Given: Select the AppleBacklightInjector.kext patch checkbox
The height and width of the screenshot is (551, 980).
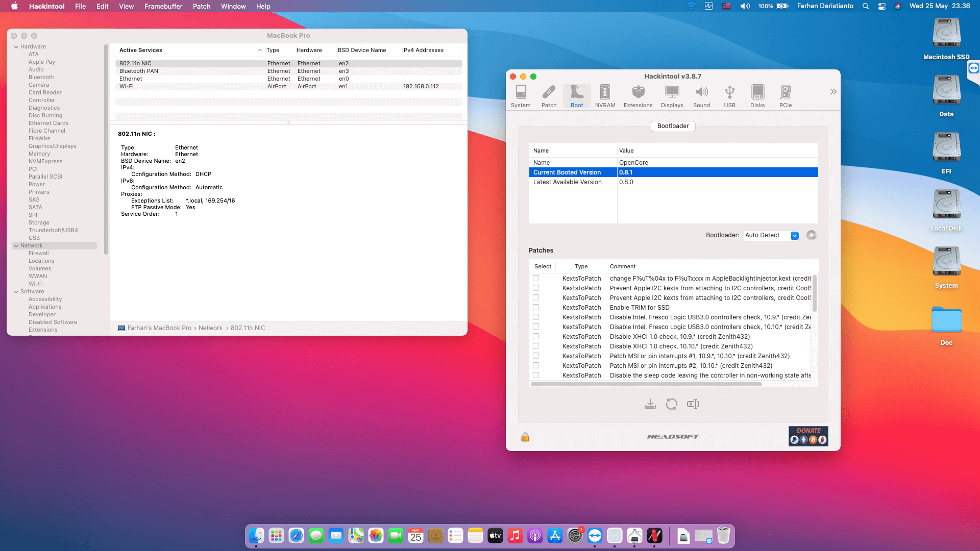Looking at the screenshot, I should click(535, 278).
